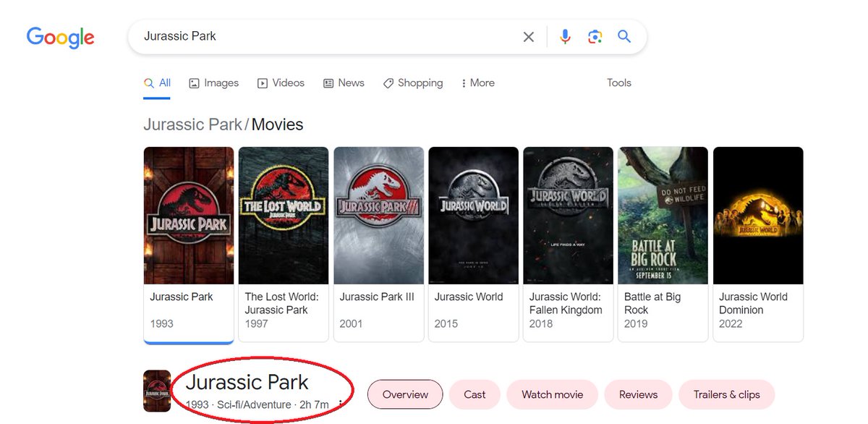Click the Google logo
The image size is (868, 424).
61,37
